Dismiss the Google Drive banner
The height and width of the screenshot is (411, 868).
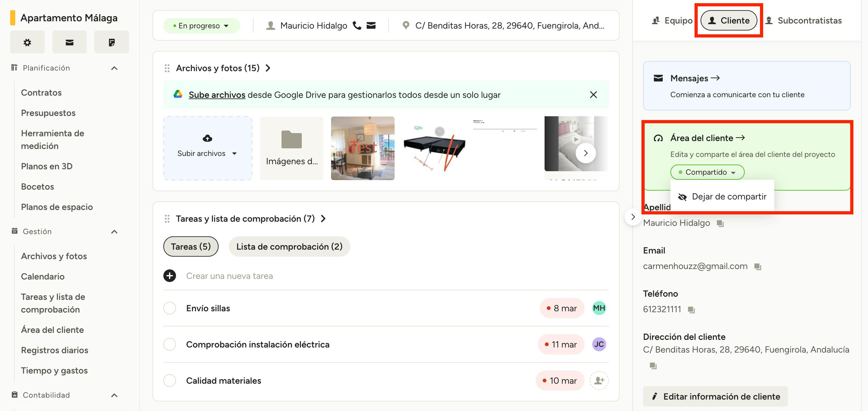point(593,95)
